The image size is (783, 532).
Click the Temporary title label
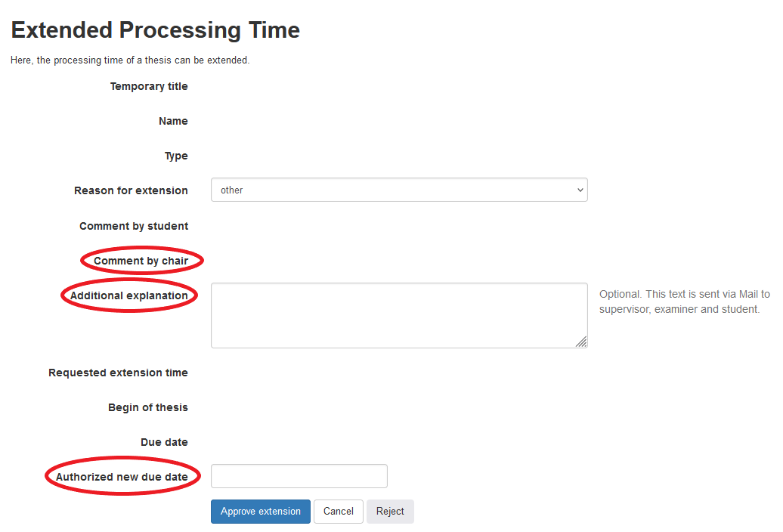149,86
